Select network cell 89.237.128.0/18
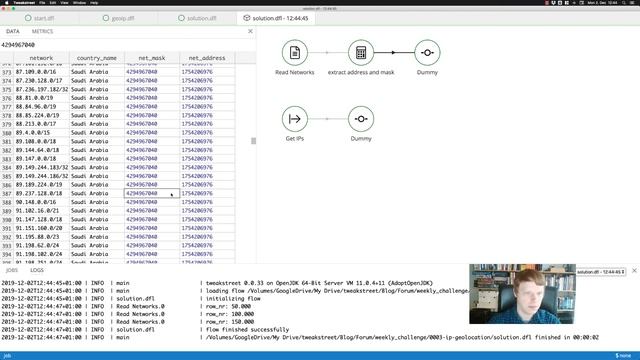The image size is (640, 360). click(41, 193)
